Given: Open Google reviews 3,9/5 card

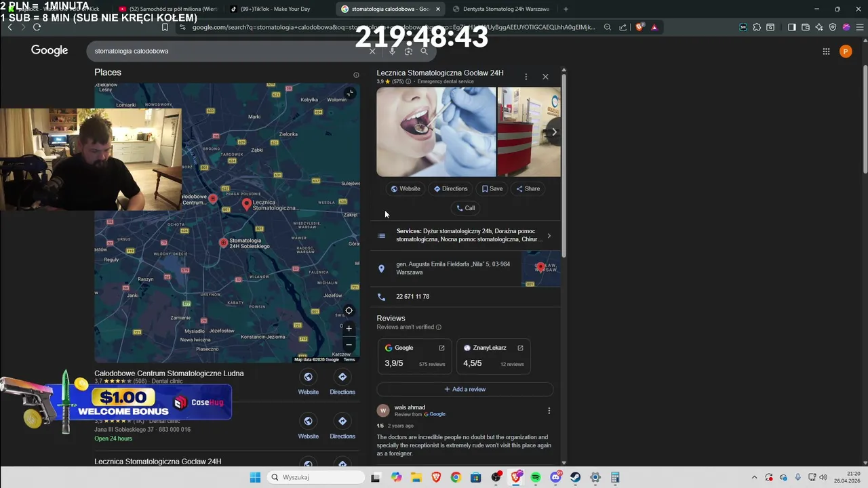Looking at the screenshot, I should point(415,356).
